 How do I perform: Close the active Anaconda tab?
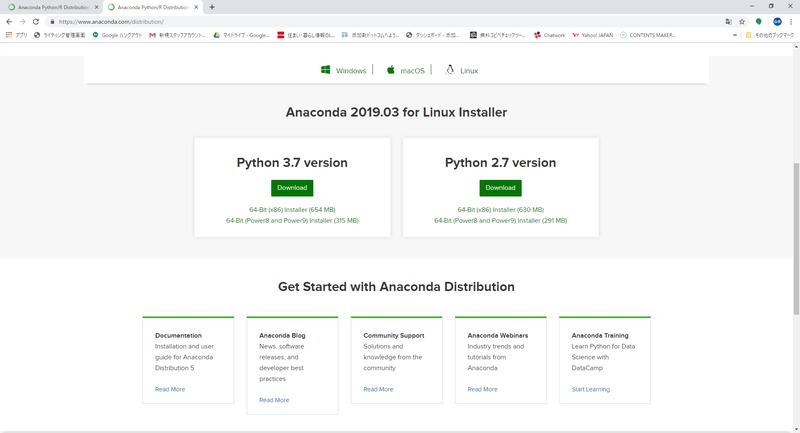pyautogui.click(x=196, y=7)
